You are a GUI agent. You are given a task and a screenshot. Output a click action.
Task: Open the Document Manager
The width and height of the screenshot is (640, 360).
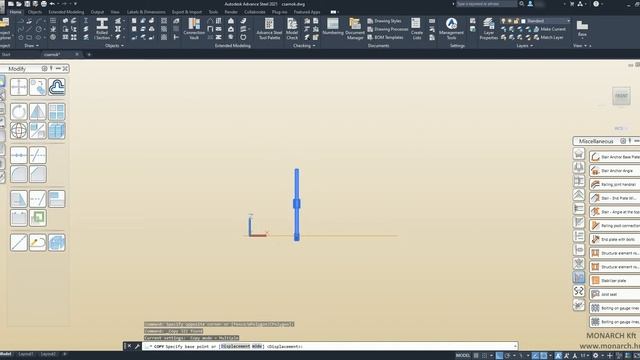pos(355,29)
